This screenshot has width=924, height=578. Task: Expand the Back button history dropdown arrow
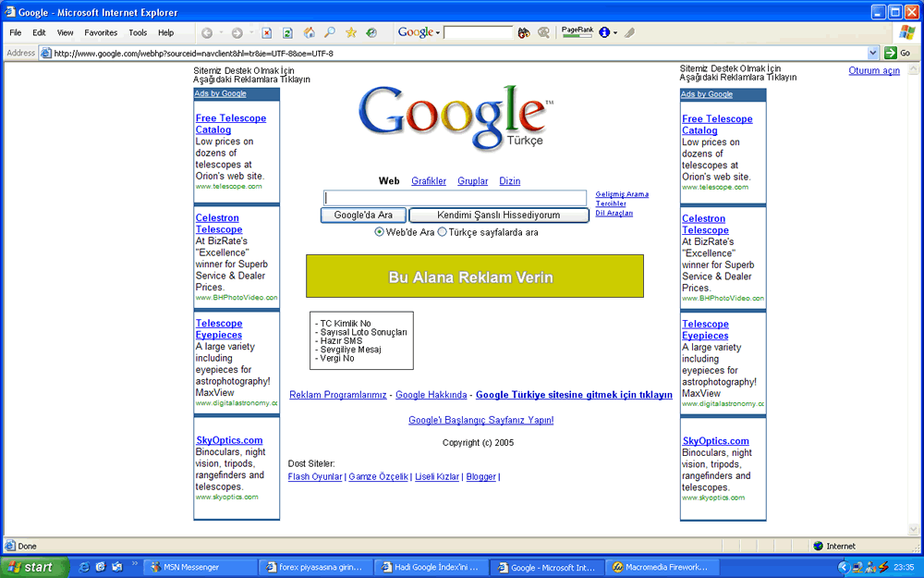(221, 32)
